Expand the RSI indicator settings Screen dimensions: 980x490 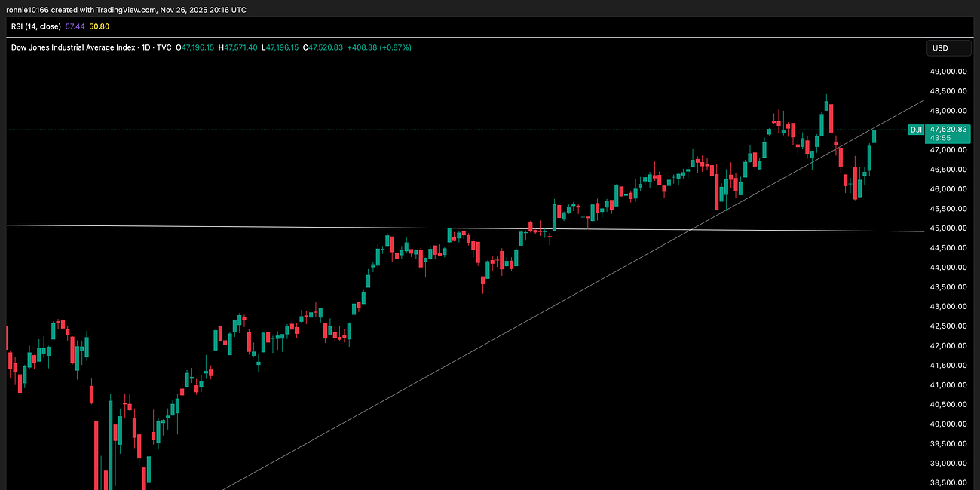tap(139, 26)
